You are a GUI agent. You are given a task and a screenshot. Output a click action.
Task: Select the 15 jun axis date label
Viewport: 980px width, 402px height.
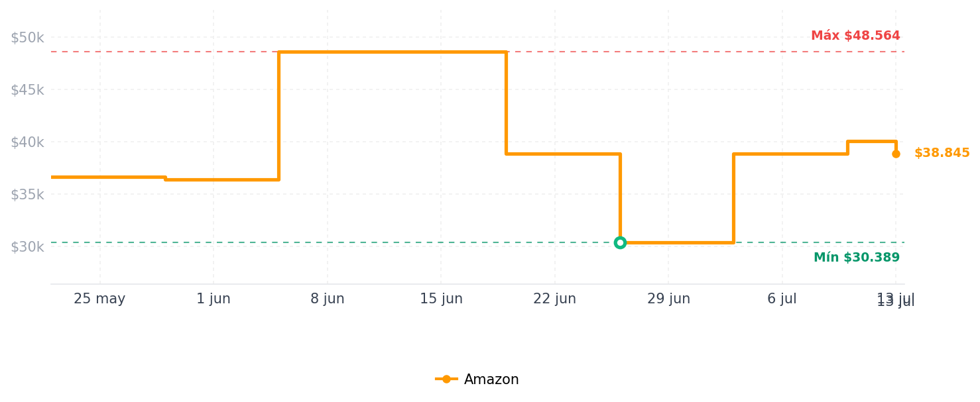(441, 299)
